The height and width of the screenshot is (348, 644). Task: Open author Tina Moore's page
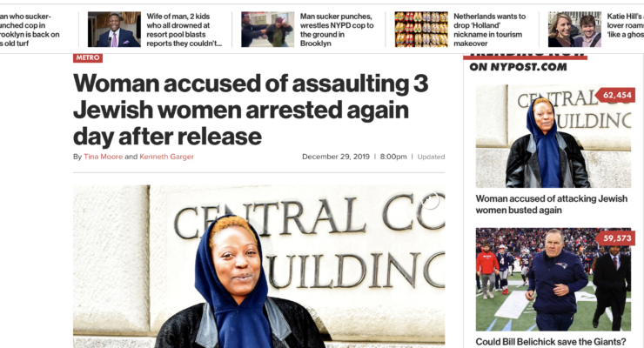pos(103,157)
